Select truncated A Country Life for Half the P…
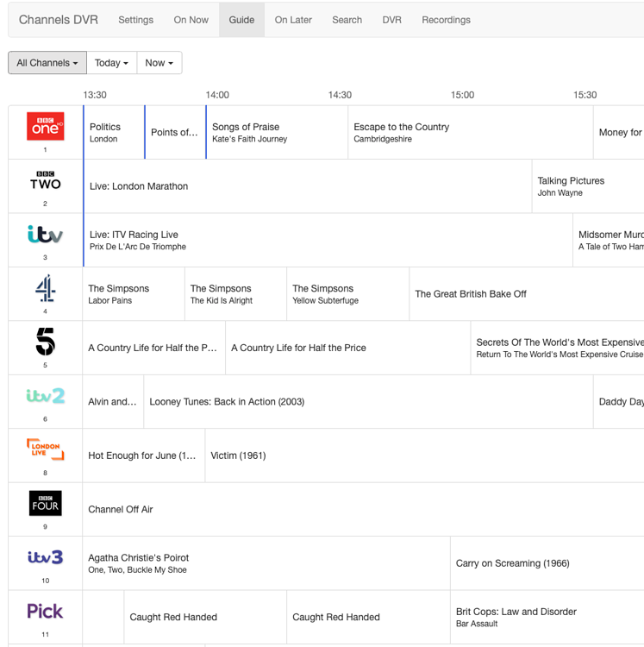 tap(153, 348)
